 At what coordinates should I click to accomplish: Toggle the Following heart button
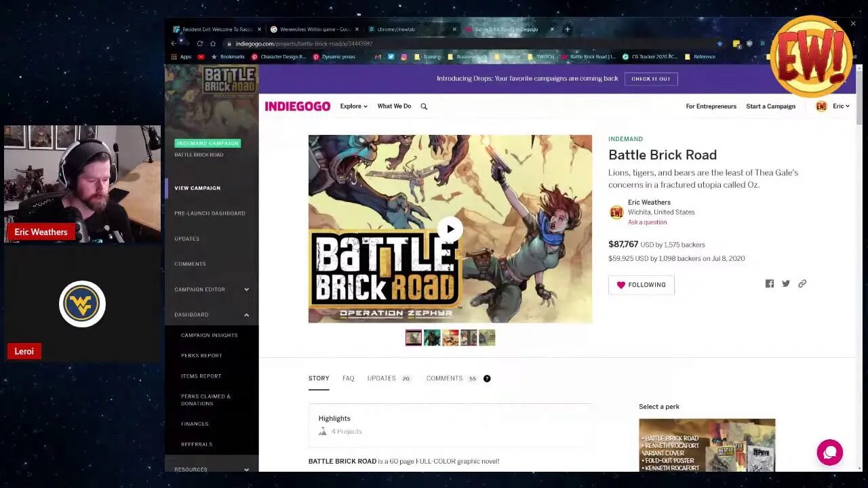point(641,285)
